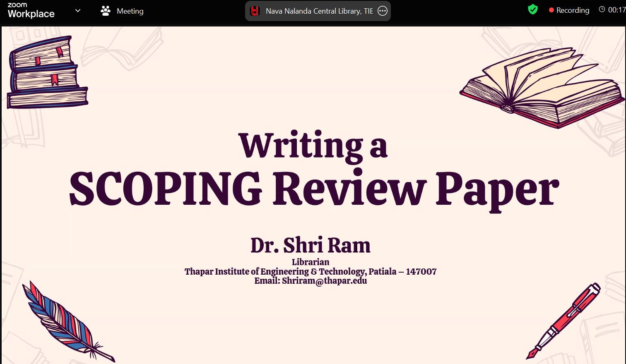Click the Thapar Institute address line

310,271
